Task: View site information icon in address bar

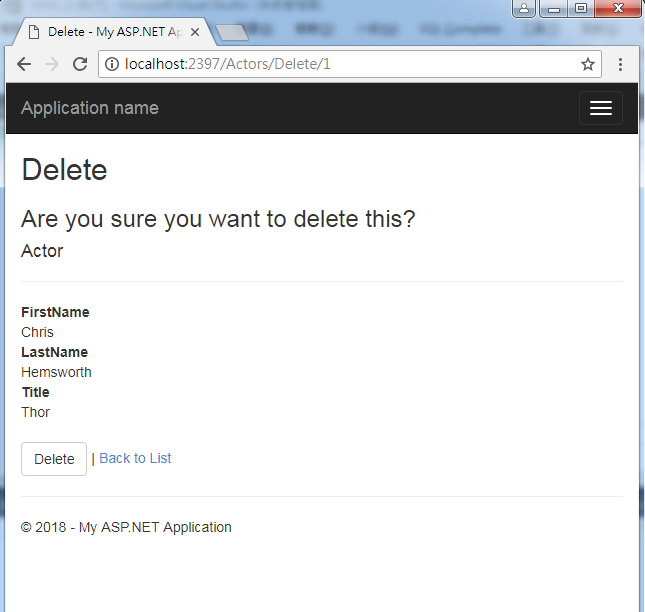Action: (x=112, y=64)
